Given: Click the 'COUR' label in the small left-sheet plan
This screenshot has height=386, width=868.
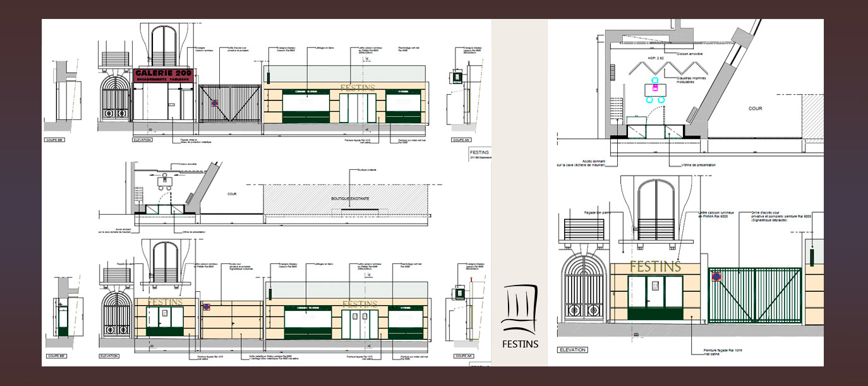Looking at the screenshot, I should pos(232,195).
